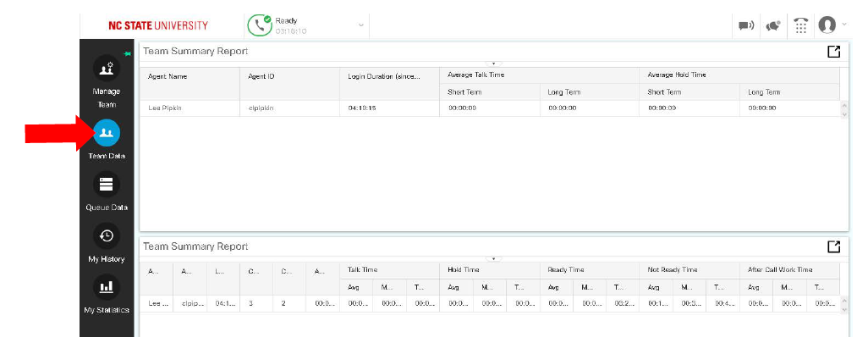The height and width of the screenshot is (343, 868).
Task: Pop out the lower Team Summary Report
Action: click(x=834, y=246)
